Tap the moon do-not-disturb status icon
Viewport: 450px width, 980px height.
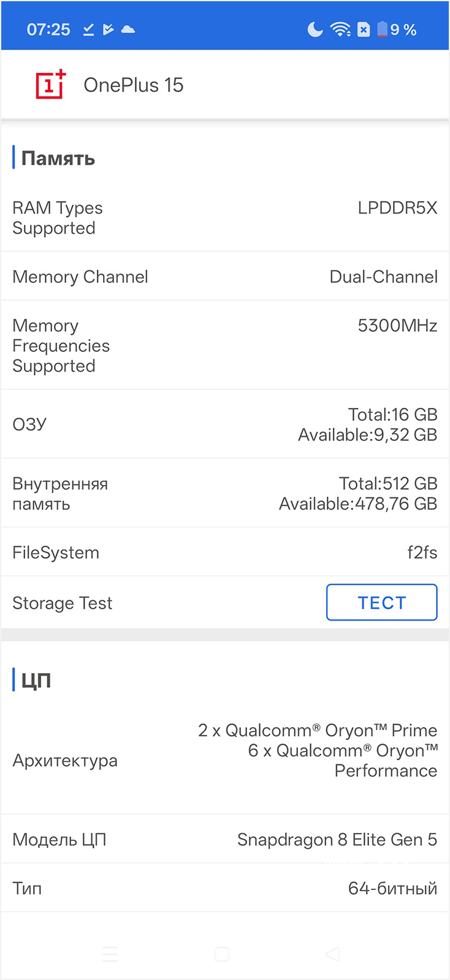tap(315, 29)
